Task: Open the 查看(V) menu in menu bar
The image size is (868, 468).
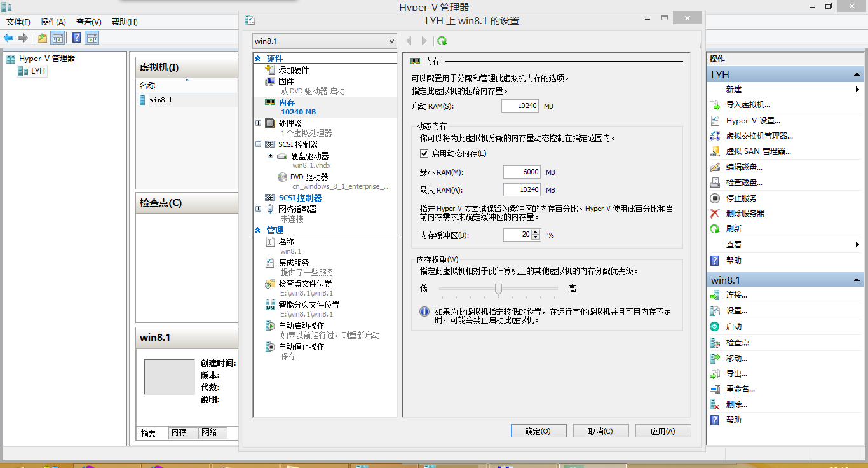Action: click(89, 22)
